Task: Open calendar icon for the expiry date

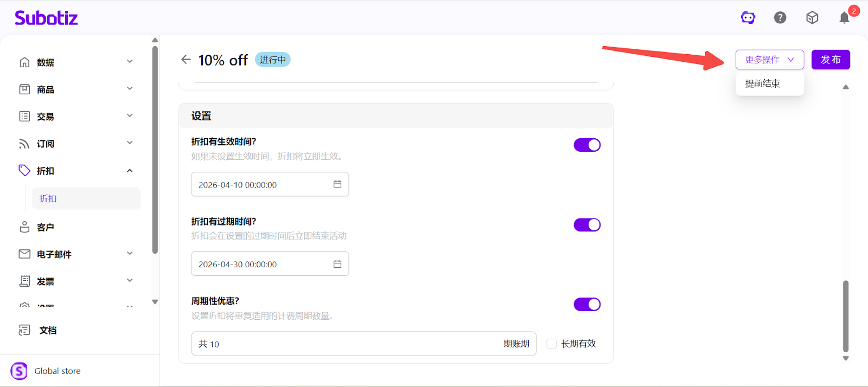Action: coord(337,264)
